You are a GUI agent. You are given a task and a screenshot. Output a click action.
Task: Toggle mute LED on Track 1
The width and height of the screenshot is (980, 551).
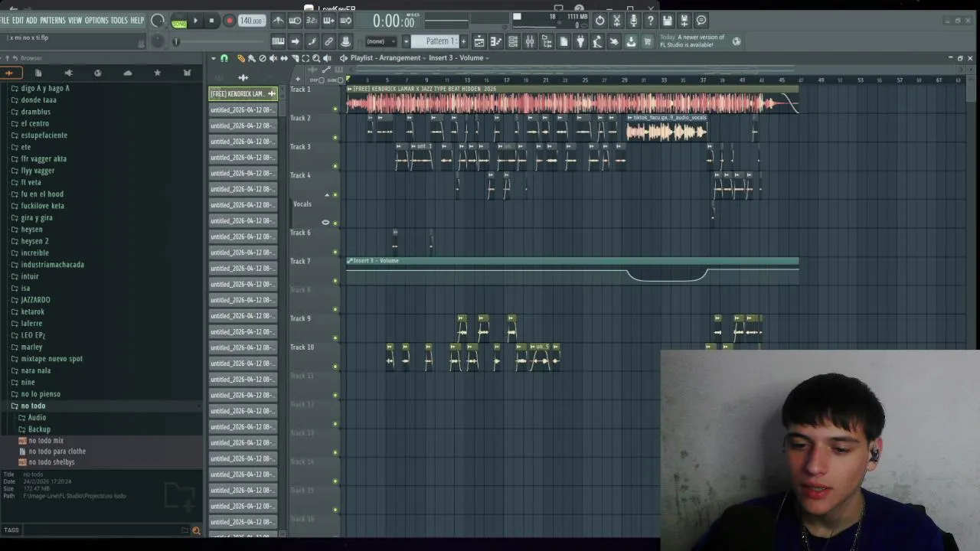(335, 109)
